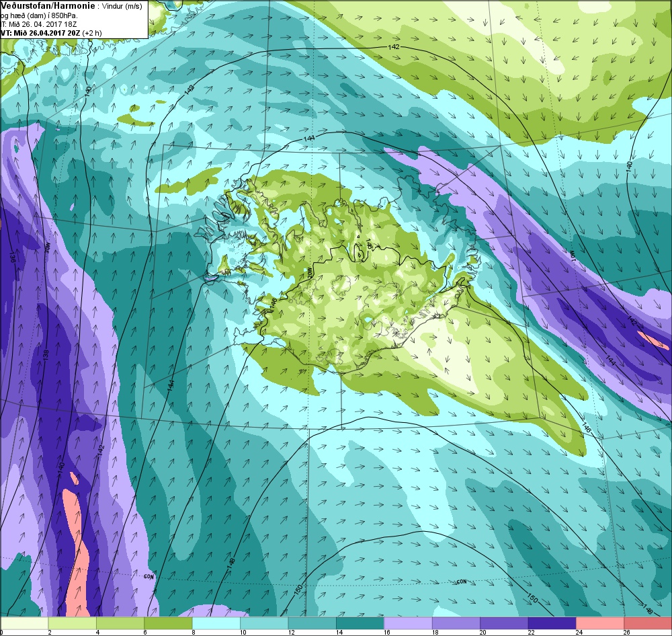Select the legend value label "6"
672x636 pixels.
point(145,632)
